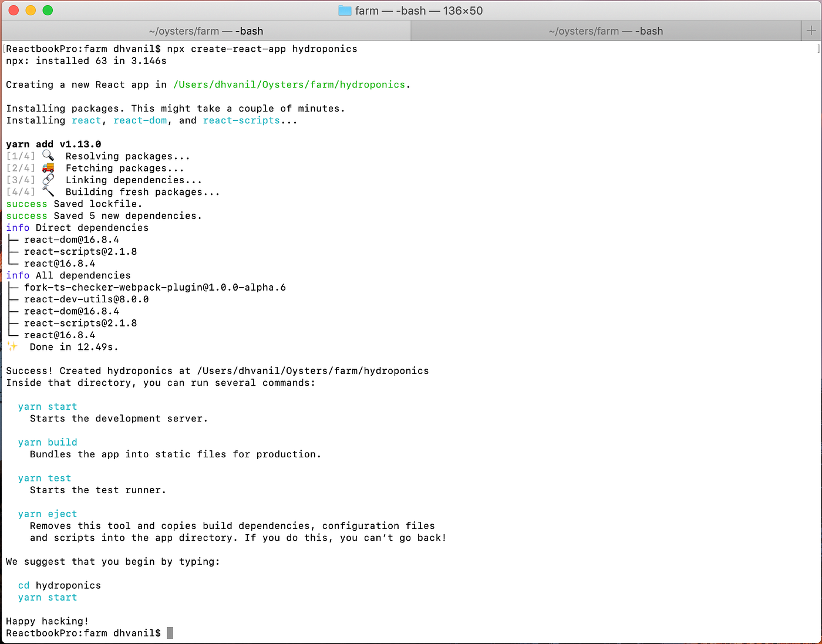
Task: Click the farm folder icon in title bar
Action: [345, 11]
